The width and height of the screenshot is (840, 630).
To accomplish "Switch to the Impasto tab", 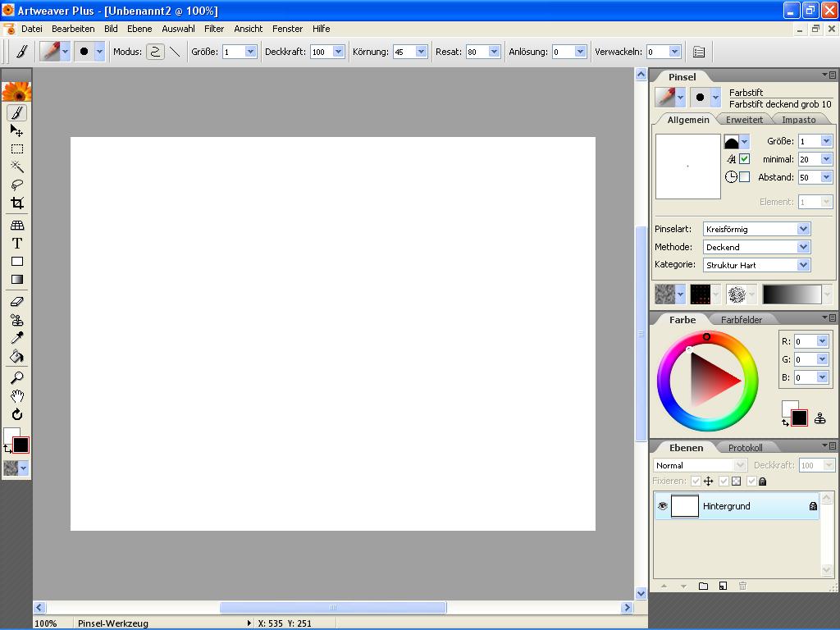I will click(798, 120).
